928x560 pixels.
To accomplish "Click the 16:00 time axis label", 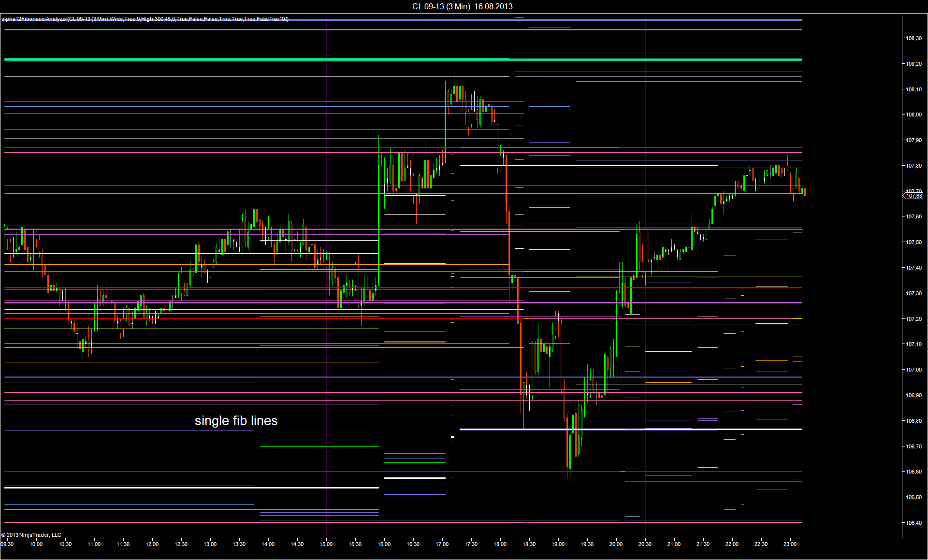I will tap(384, 544).
